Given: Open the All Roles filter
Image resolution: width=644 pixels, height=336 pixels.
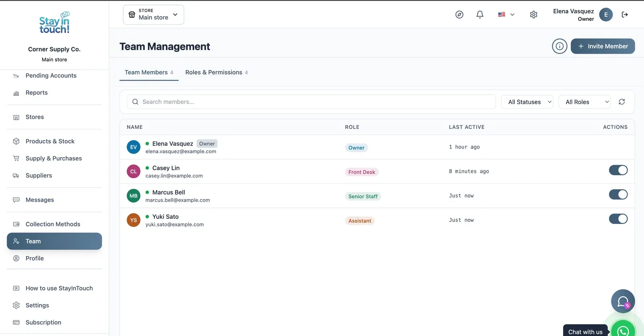Looking at the screenshot, I should [584, 102].
